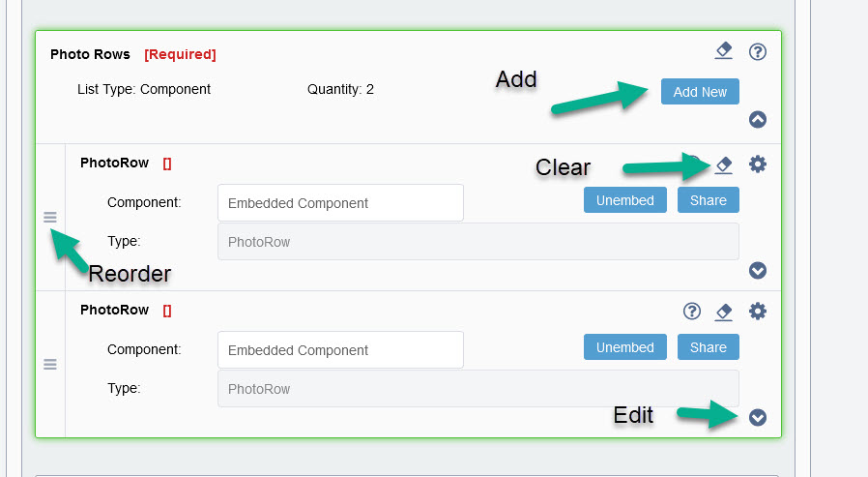The width and height of the screenshot is (868, 477).
Task: Clear the first PhotoRow with eraser icon
Action: point(724,164)
